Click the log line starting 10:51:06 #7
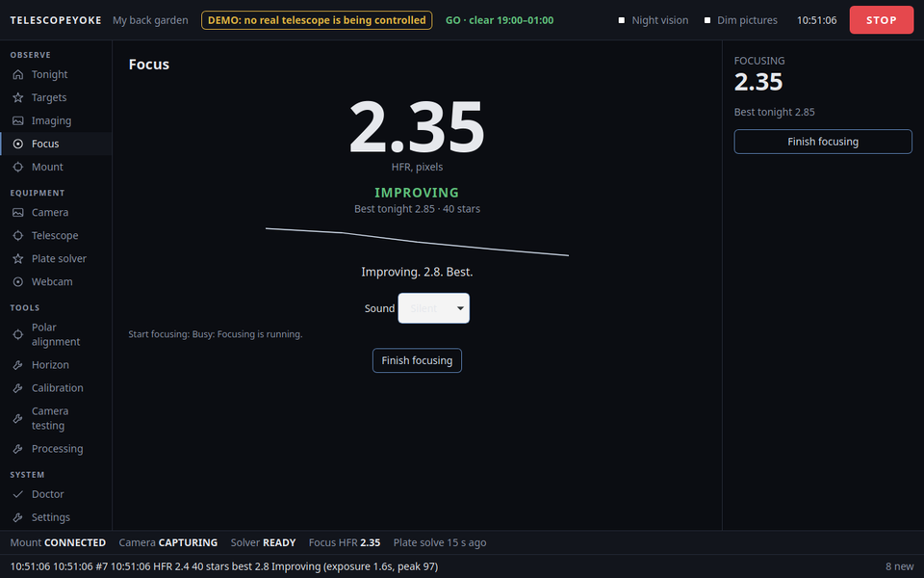Screen dimensions: 924x578 point(224,566)
